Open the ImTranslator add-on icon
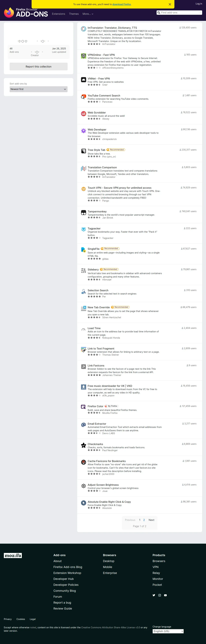This screenshot has height=644, width=206. (84, 29)
